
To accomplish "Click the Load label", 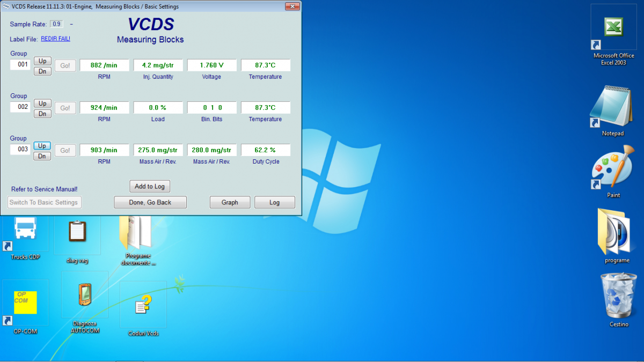I will [158, 119].
